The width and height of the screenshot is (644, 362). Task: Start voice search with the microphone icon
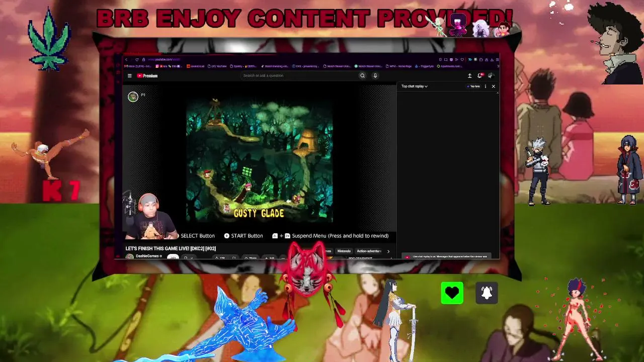tap(375, 76)
